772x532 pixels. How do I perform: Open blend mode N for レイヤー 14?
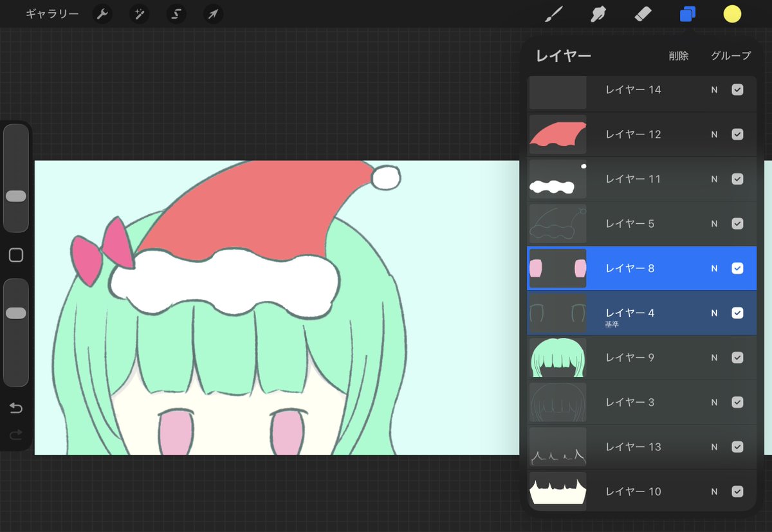tap(713, 90)
